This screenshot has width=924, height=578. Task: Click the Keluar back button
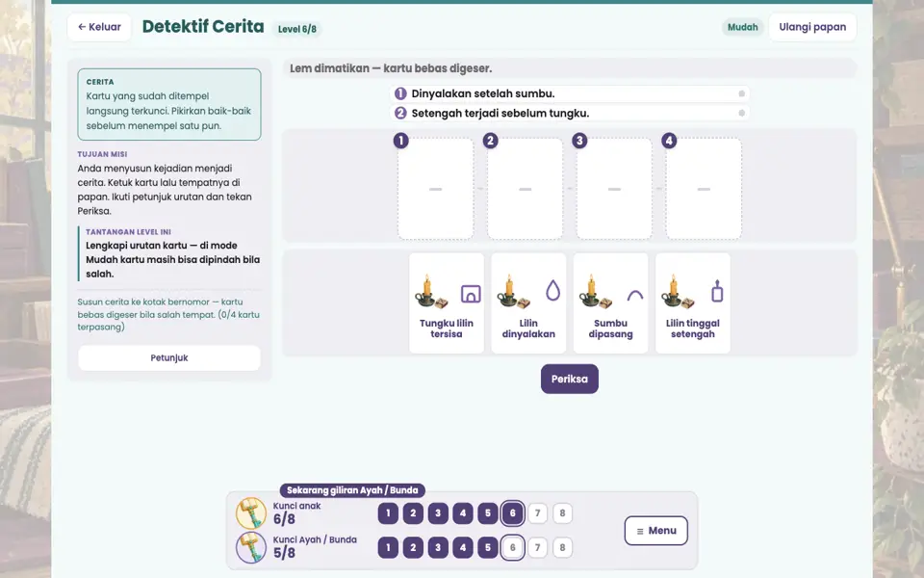[99, 27]
